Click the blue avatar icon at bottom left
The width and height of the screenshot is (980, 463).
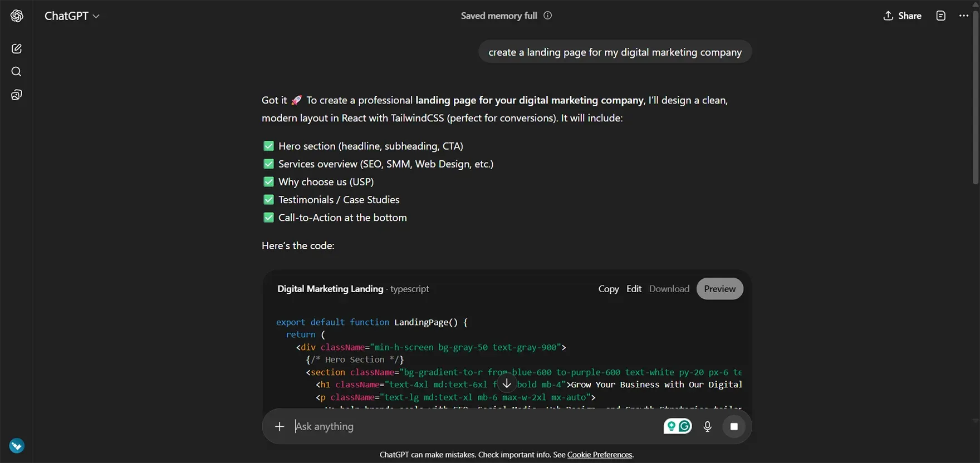pos(17,446)
